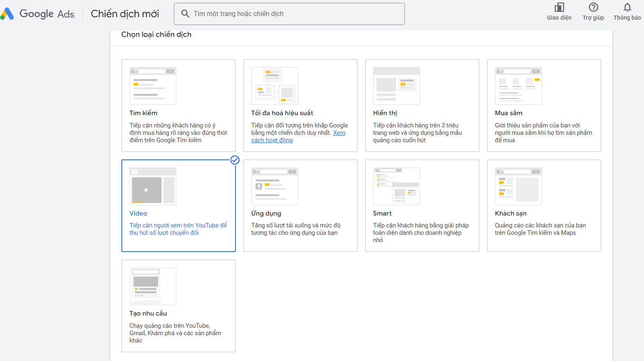This screenshot has height=361, width=644.
Task: Open the Trợ giúp help icon
Action: 593,7
